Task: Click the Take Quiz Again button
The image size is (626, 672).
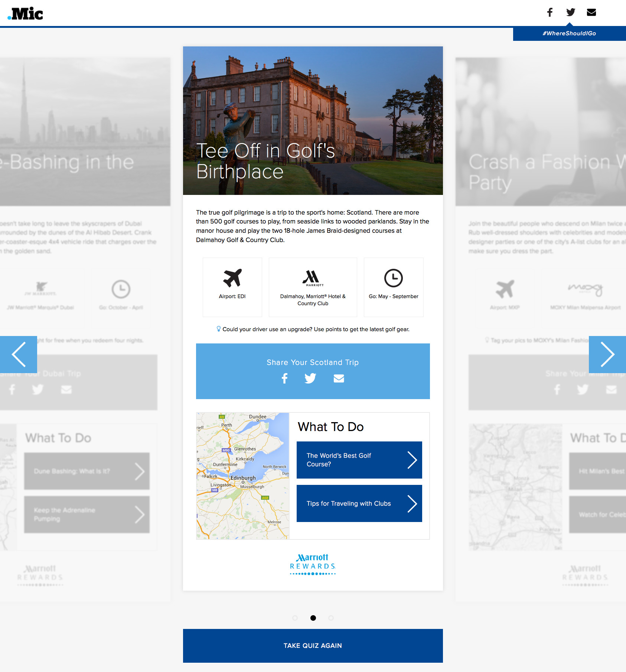Action: 313,646
